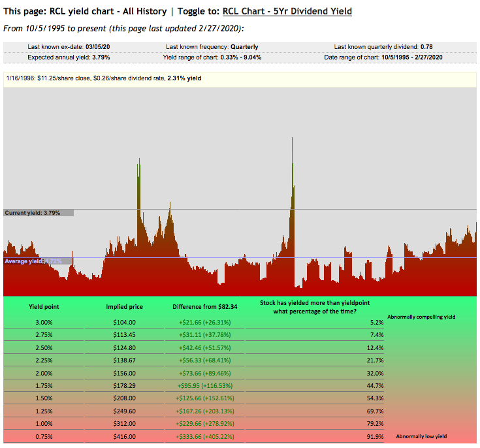Click the +$21.66 (+26.31%) difference cell
Viewport: 480px width, 448px height.
tap(205, 323)
